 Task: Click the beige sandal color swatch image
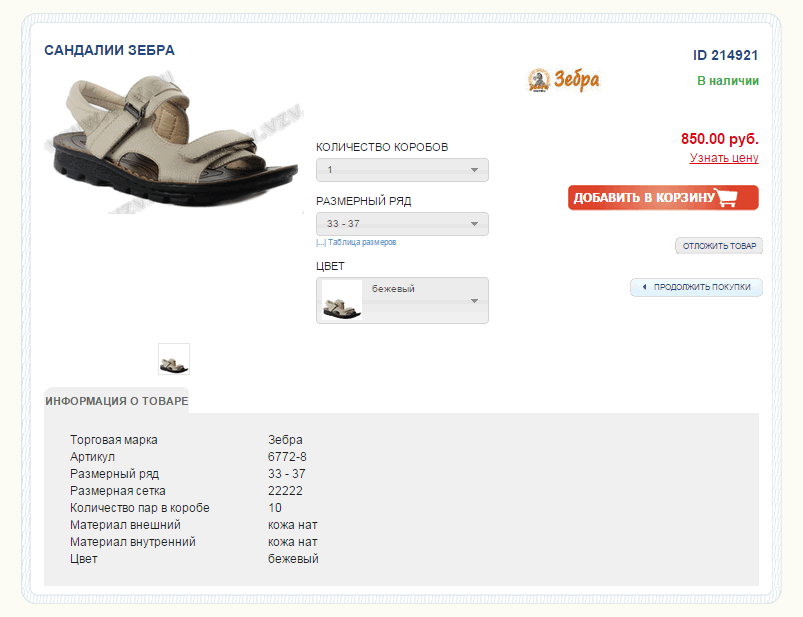(342, 301)
